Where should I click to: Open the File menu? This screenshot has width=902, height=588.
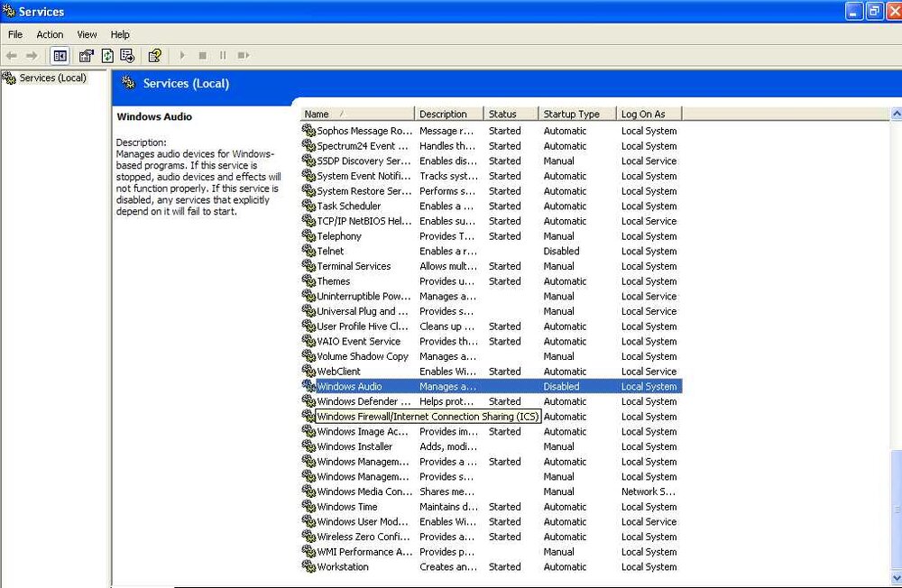[x=15, y=34]
